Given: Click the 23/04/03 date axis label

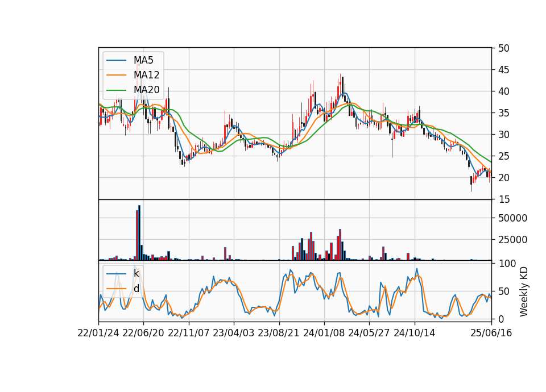Looking at the screenshot, I should [x=234, y=333].
